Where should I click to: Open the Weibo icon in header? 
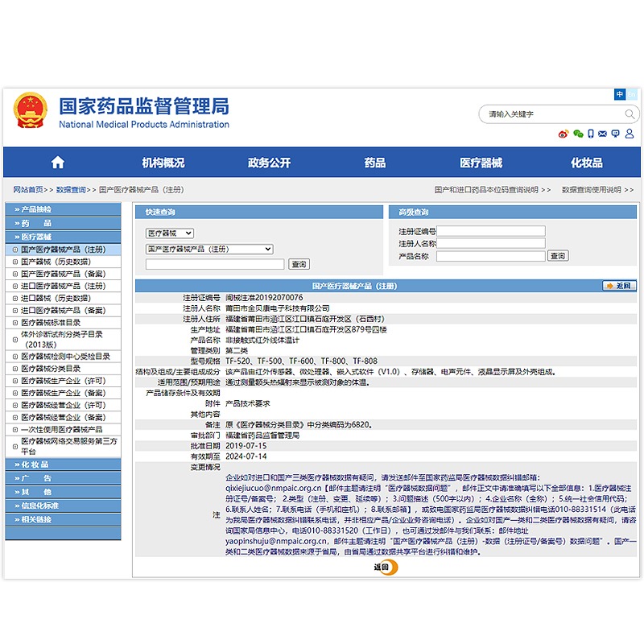click(563, 134)
